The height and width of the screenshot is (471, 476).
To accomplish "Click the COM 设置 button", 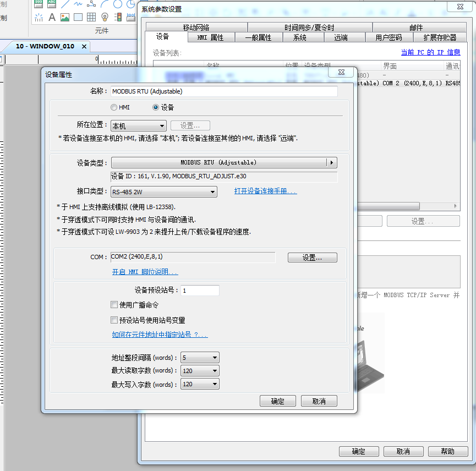I will pyautogui.click(x=312, y=258).
